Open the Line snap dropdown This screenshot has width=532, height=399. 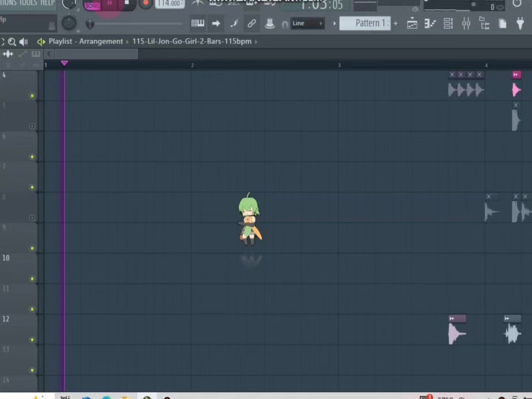(307, 24)
